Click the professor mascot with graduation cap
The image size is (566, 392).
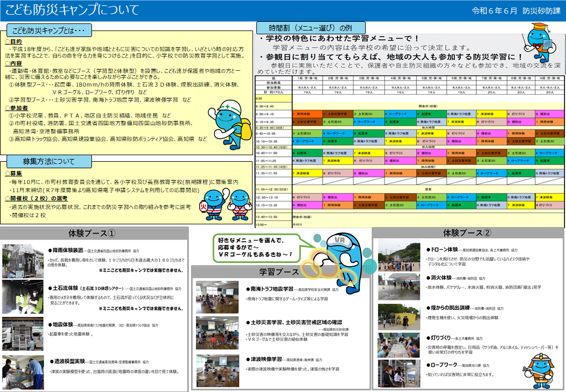540,42
